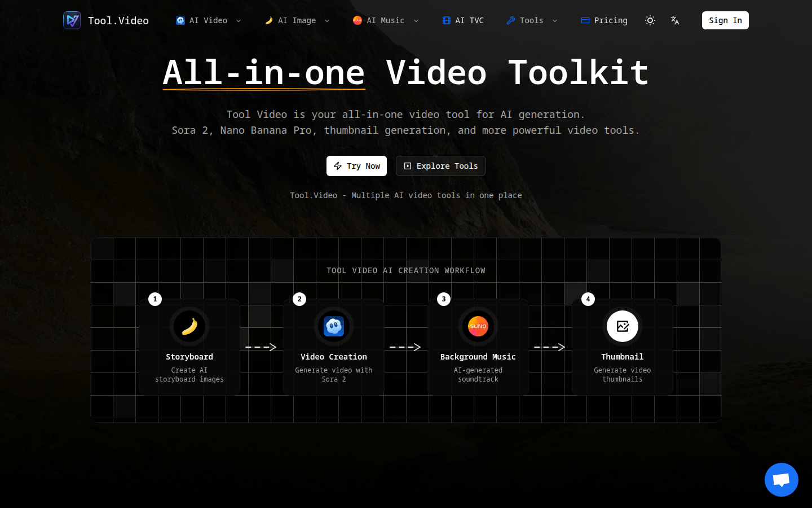Image resolution: width=812 pixels, height=508 pixels.
Task: Open the chat support bubble
Action: tap(781, 480)
